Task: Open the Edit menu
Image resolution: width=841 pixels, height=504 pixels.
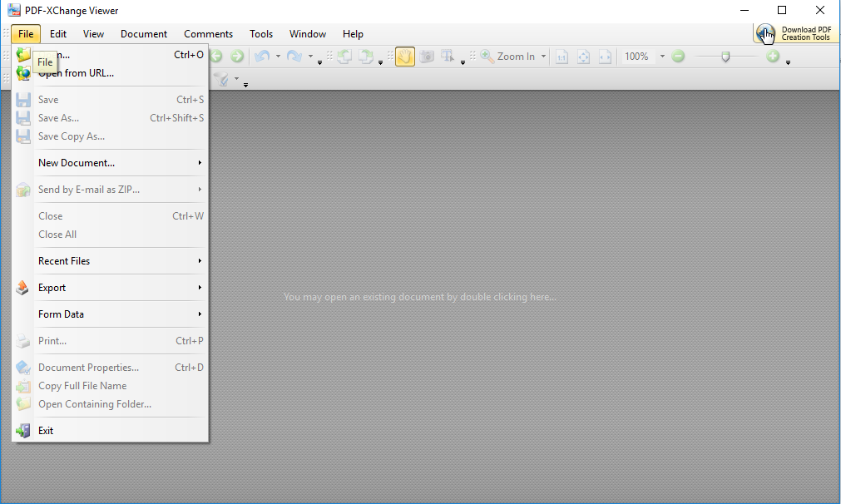Action: (x=58, y=34)
